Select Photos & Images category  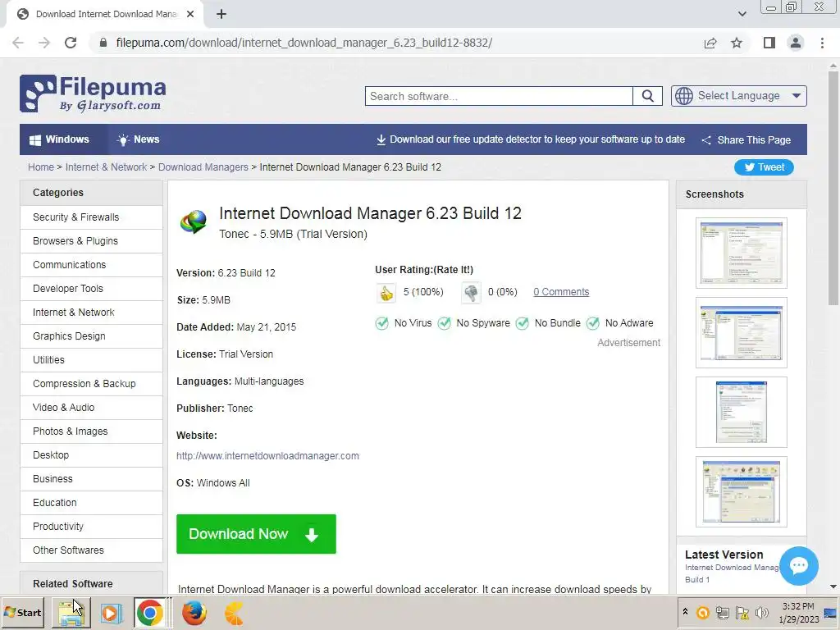91,431
